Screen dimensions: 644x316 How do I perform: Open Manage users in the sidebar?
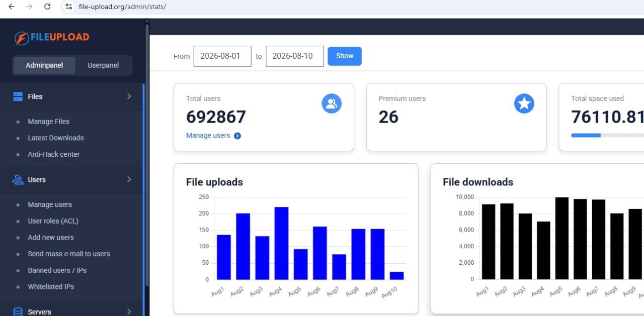pos(50,204)
